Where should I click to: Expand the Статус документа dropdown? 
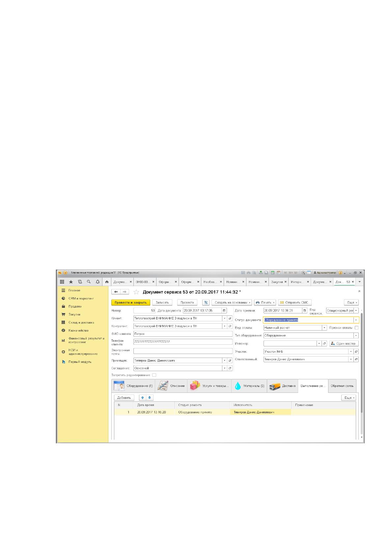coord(356,320)
